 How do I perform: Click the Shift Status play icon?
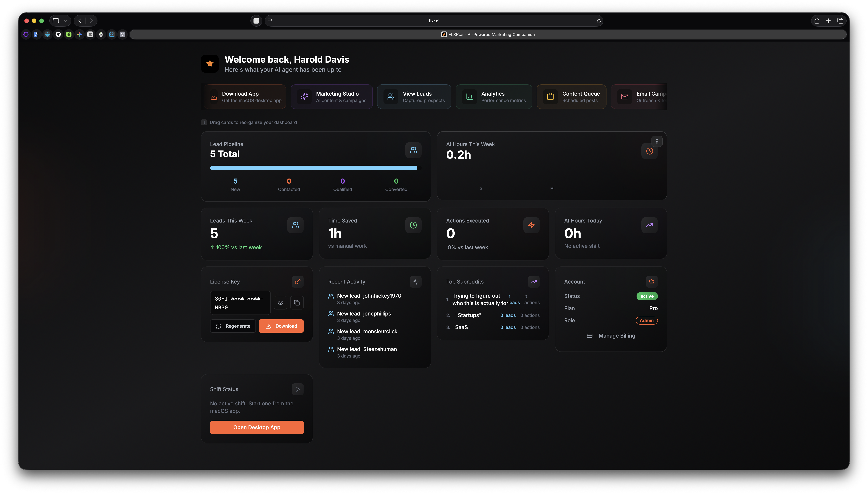tap(297, 389)
